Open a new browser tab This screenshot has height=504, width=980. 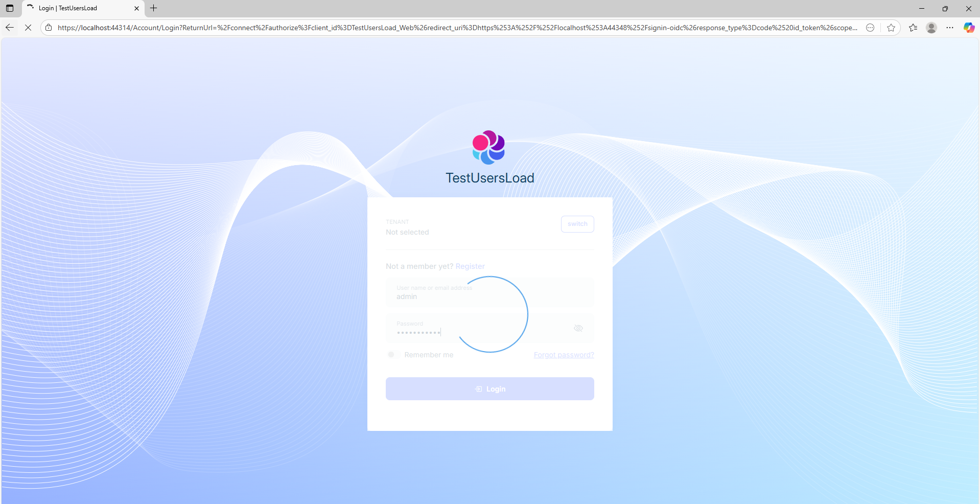coord(154,8)
